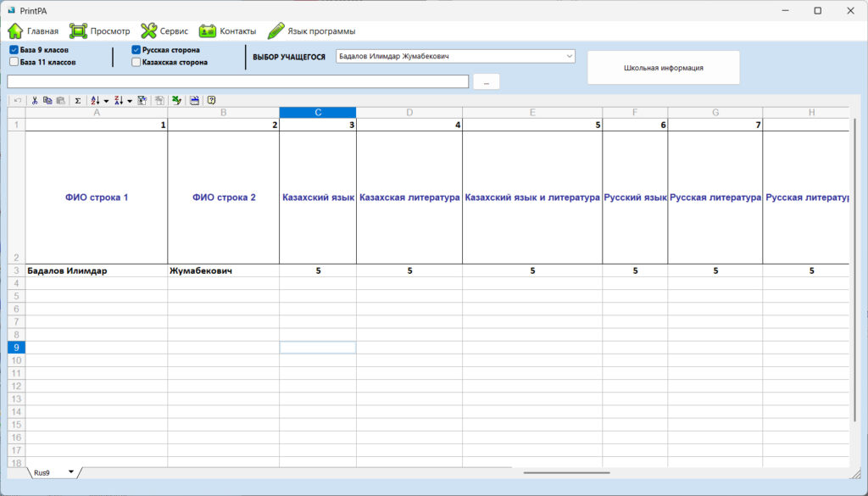Click the cell numbered 7 in column G
Viewport: 868px width, 496px height.
pos(715,125)
